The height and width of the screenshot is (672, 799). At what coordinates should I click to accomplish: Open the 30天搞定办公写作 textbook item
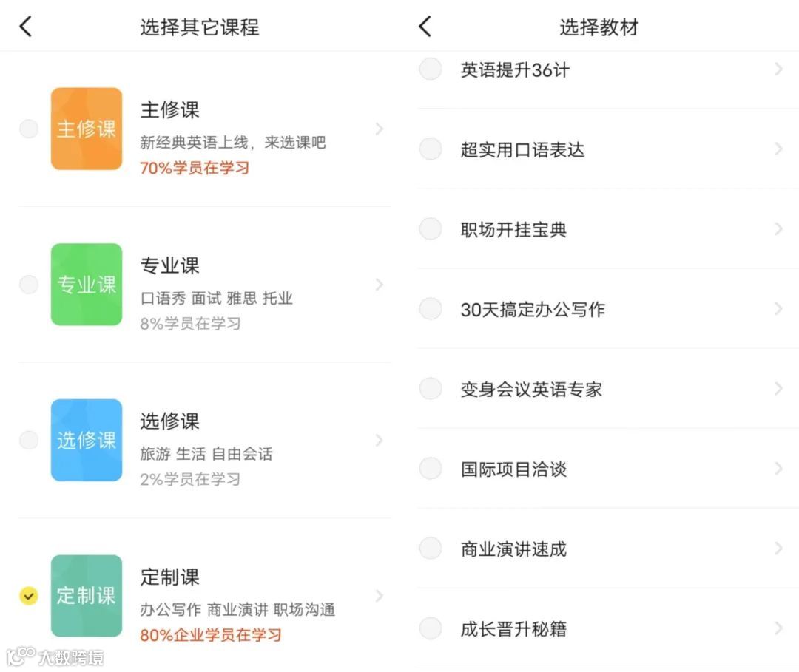pos(533,309)
